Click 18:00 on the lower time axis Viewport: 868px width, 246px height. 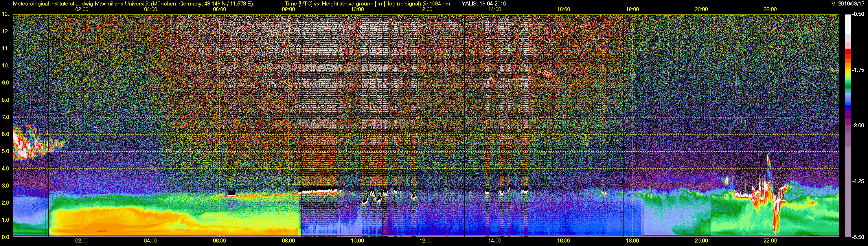tap(632, 241)
